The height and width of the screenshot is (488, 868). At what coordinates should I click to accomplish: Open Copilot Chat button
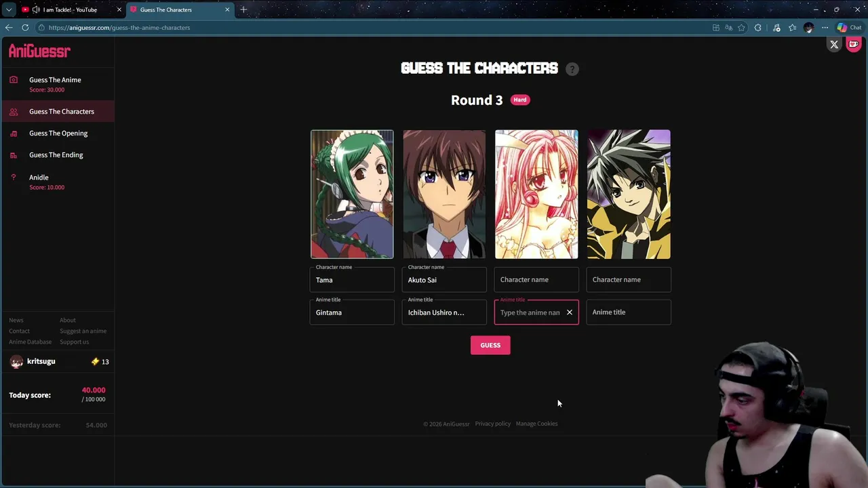click(x=849, y=28)
